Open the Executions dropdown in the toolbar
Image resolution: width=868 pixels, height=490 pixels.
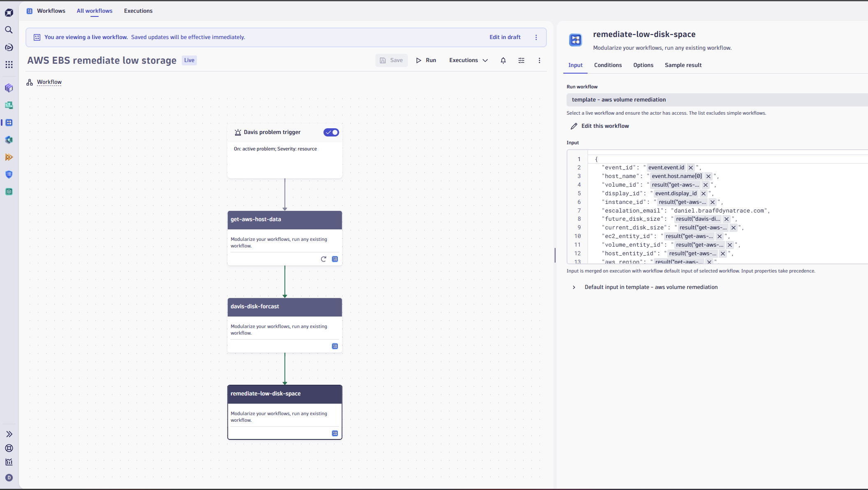pos(468,60)
